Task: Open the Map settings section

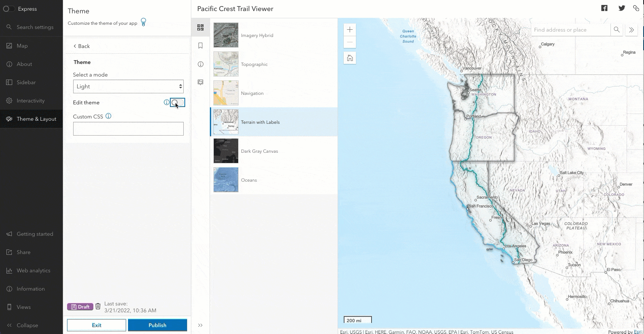Action: pos(31,46)
